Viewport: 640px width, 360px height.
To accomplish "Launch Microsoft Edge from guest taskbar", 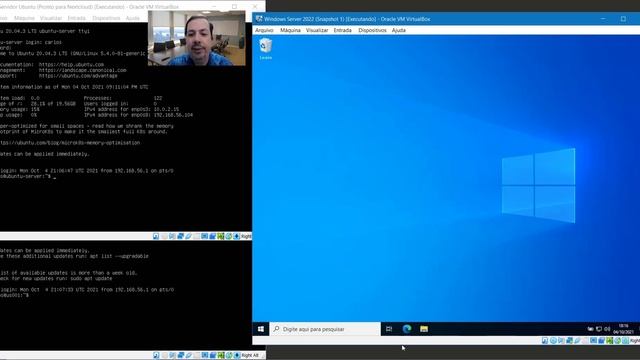I will click(407, 329).
